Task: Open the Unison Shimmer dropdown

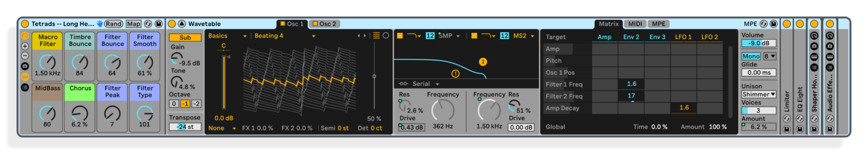Action: [758, 94]
